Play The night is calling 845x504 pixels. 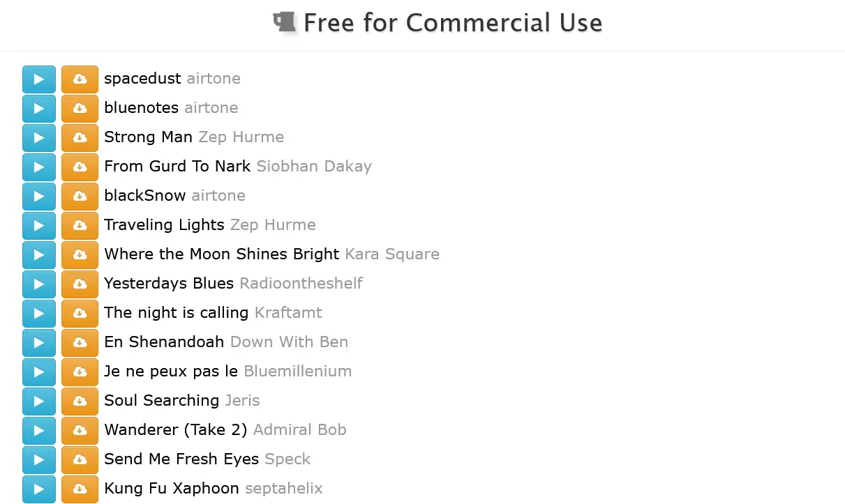(39, 314)
